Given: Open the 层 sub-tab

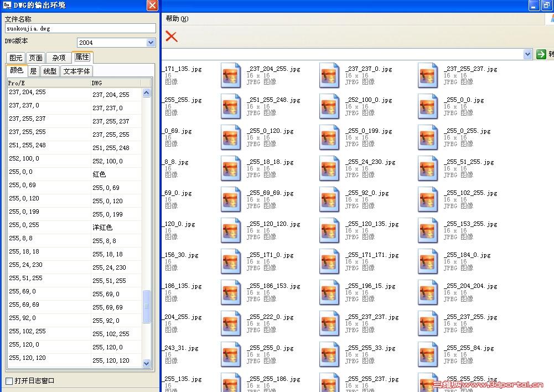Looking at the screenshot, I should tap(33, 71).
